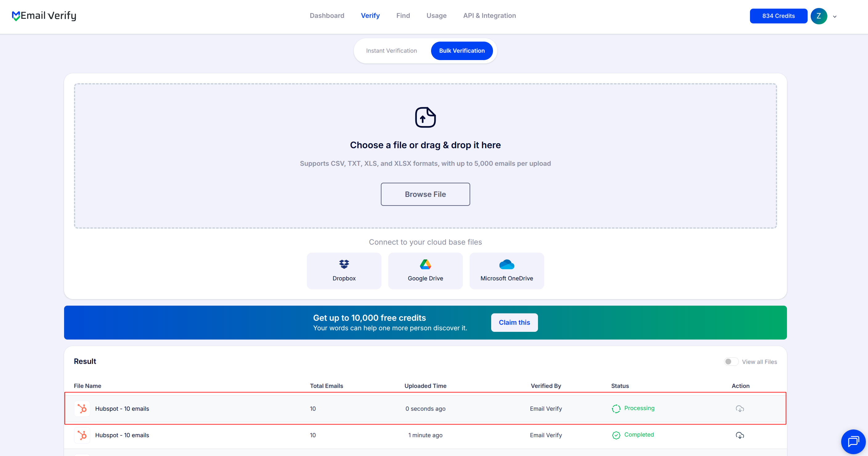868x456 pixels.
Task: Open the Usage page
Action: 436,15
